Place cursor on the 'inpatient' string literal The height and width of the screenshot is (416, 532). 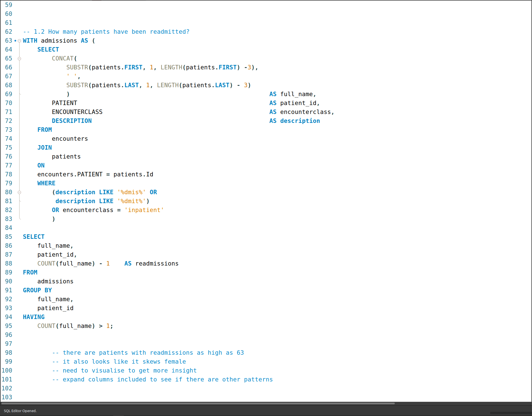pyautogui.click(x=144, y=210)
